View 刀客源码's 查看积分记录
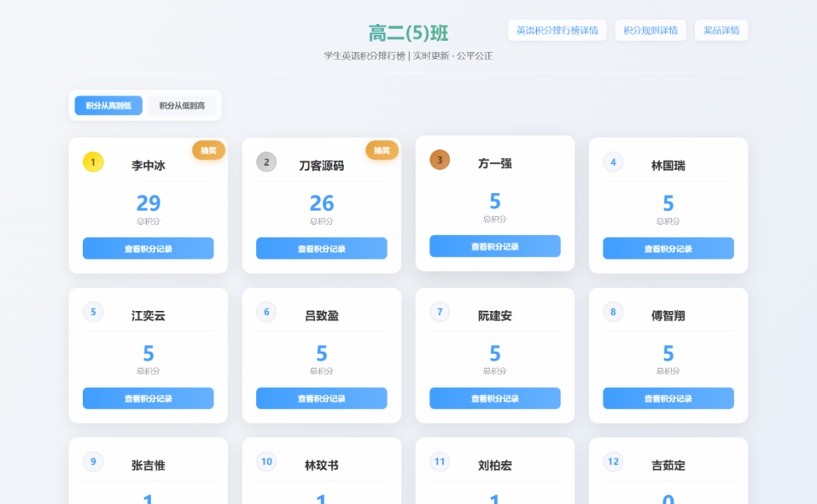Viewport: 817px width, 504px height. tap(322, 248)
